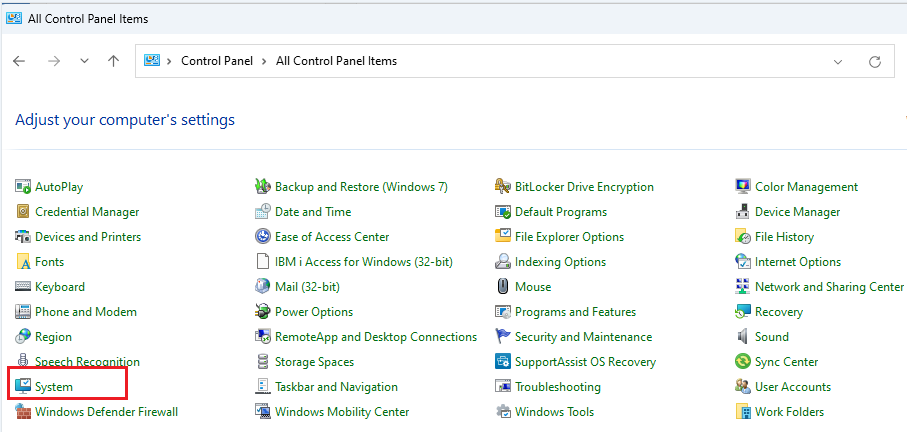The image size is (907, 432).
Task: Open the User Accounts link
Action: coord(793,387)
